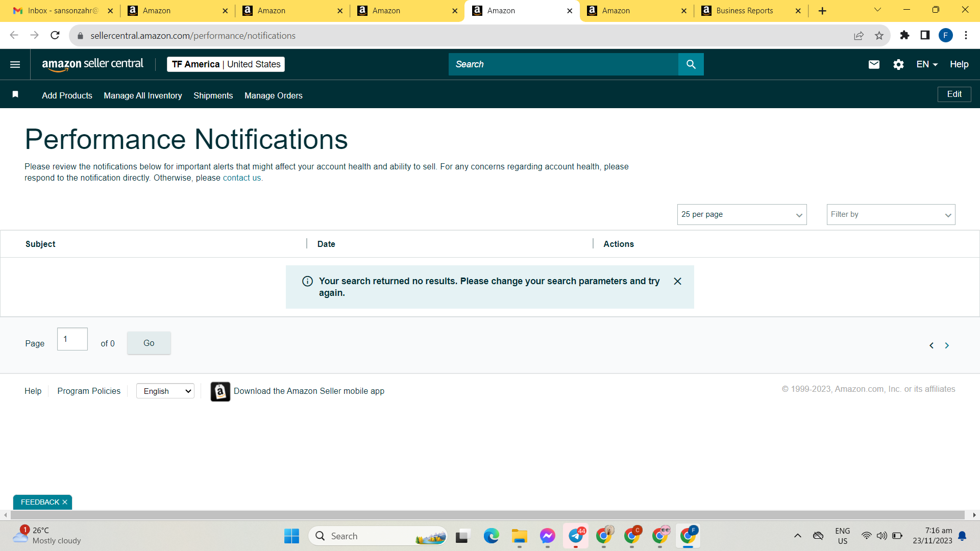The image size is (980, 551).
Task: Go back in browser history
Action: 14,35
